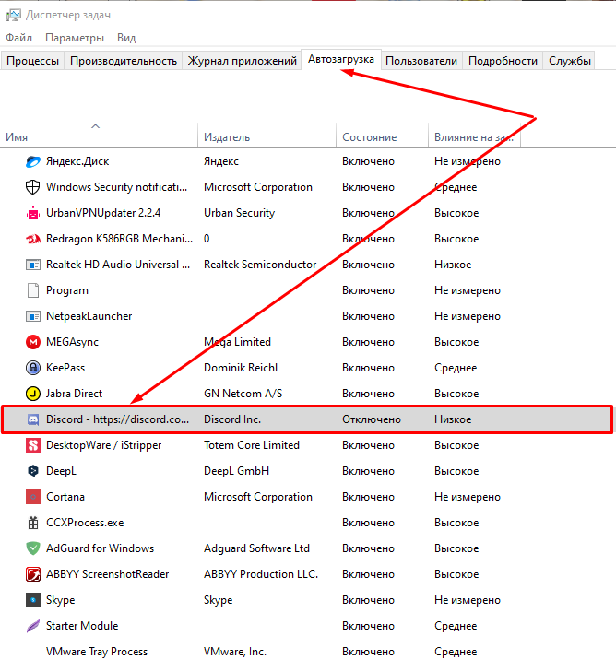The image size is (616, 672).
Task: Open the Параметры menu
Action: [75, 38]
